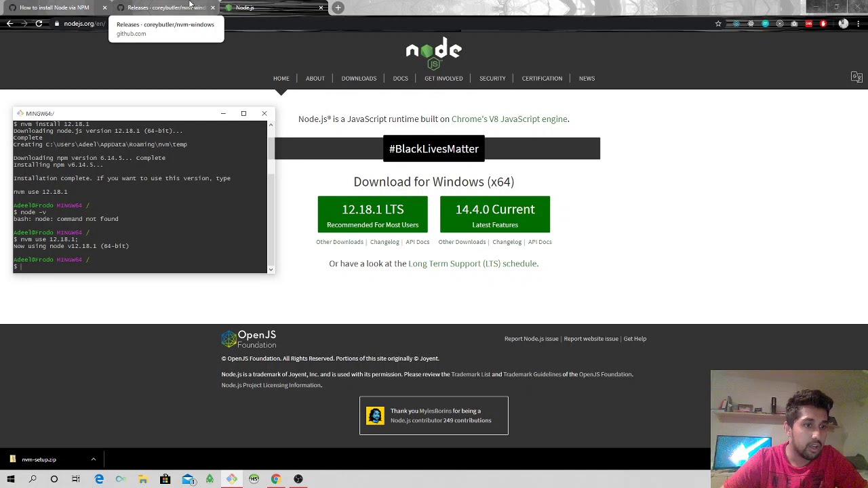Screen dimensions: 868x488
Task: Open the Long Term Support (LTS) schedule link
Action: [473, 264]
